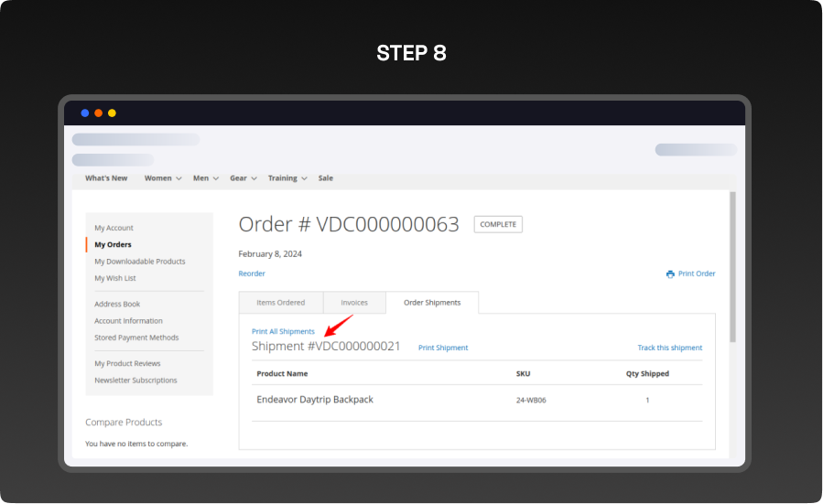
Task: Click the Print Shipment link
Action: click(443, 348)
